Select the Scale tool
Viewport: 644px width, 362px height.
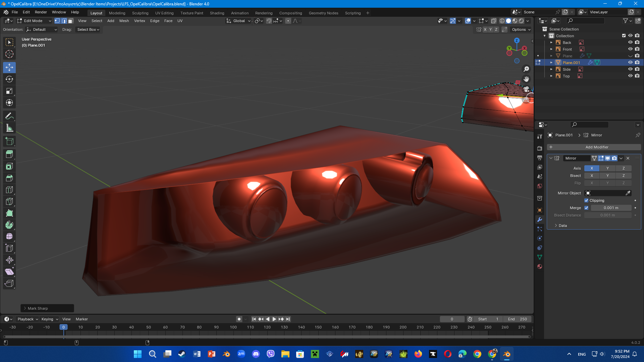(9, 91)
